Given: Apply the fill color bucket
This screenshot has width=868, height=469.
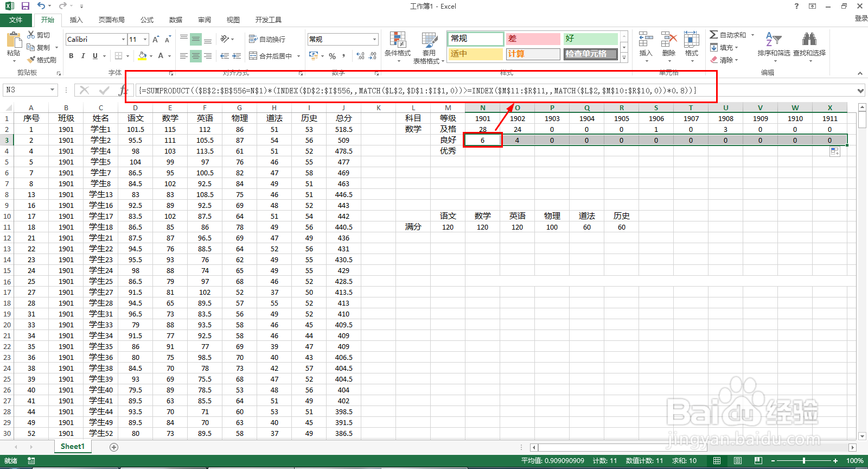Looking at the screenshot, I should coord(142,56).
